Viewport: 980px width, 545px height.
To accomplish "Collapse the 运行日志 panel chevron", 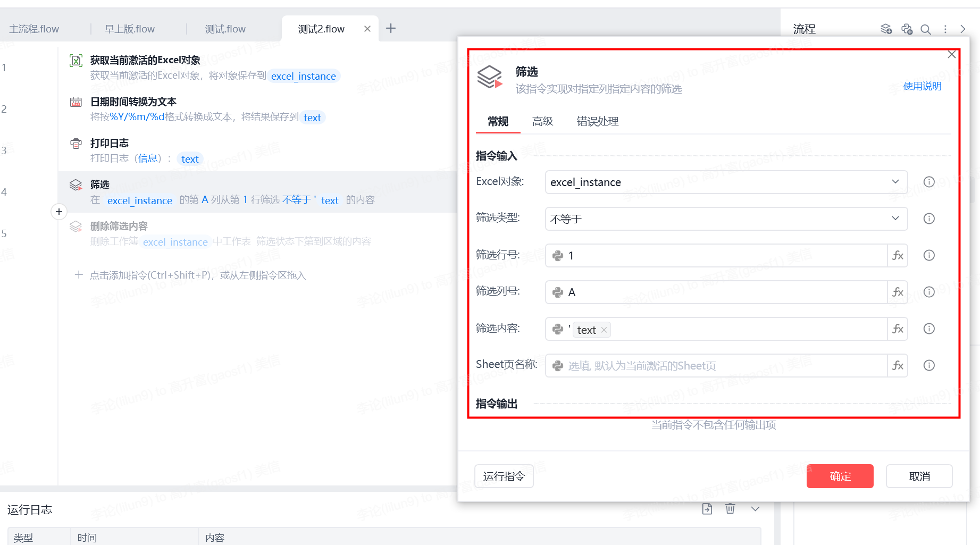I will [755, 509].
